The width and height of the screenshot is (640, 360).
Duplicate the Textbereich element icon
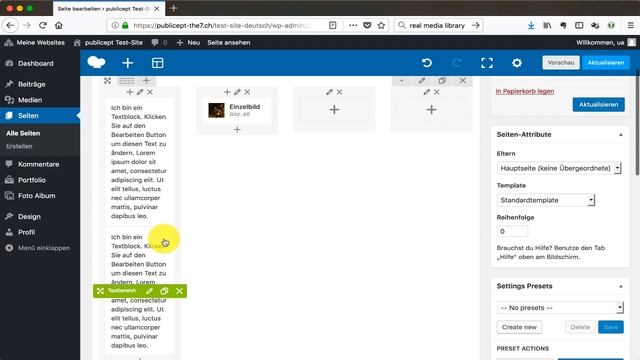coord(164,291)
